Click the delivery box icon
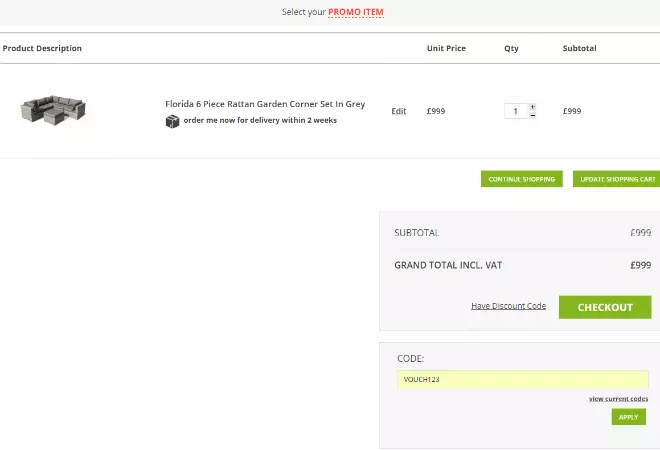Screen dimensions: 660x450 coord(172,121)
